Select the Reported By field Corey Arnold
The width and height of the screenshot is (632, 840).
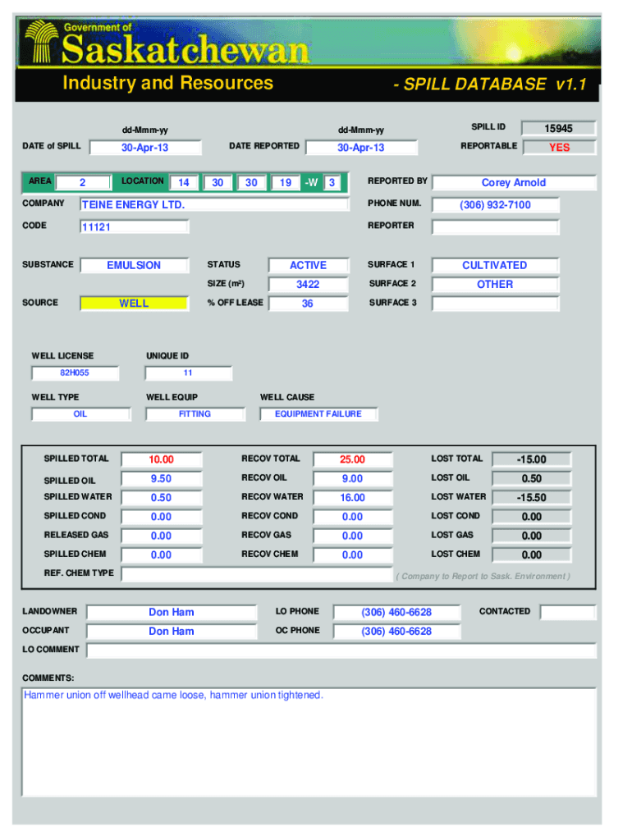coord(513,183)
